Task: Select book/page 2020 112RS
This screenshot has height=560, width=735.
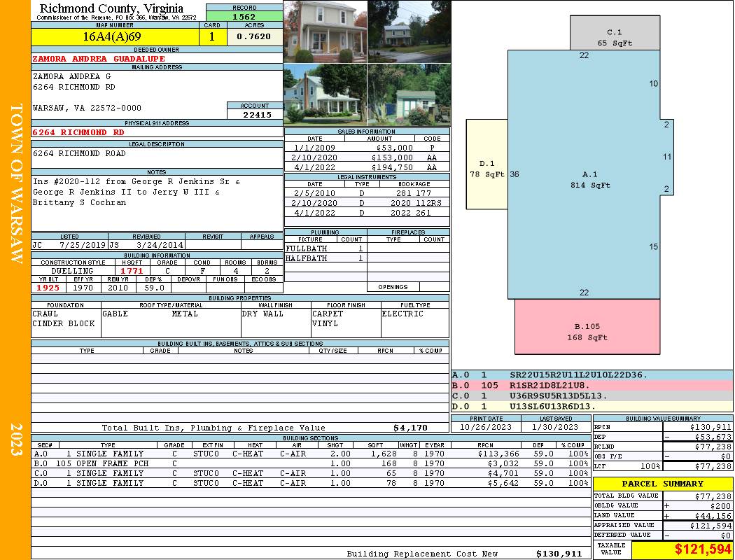Action: coord(416,203)
